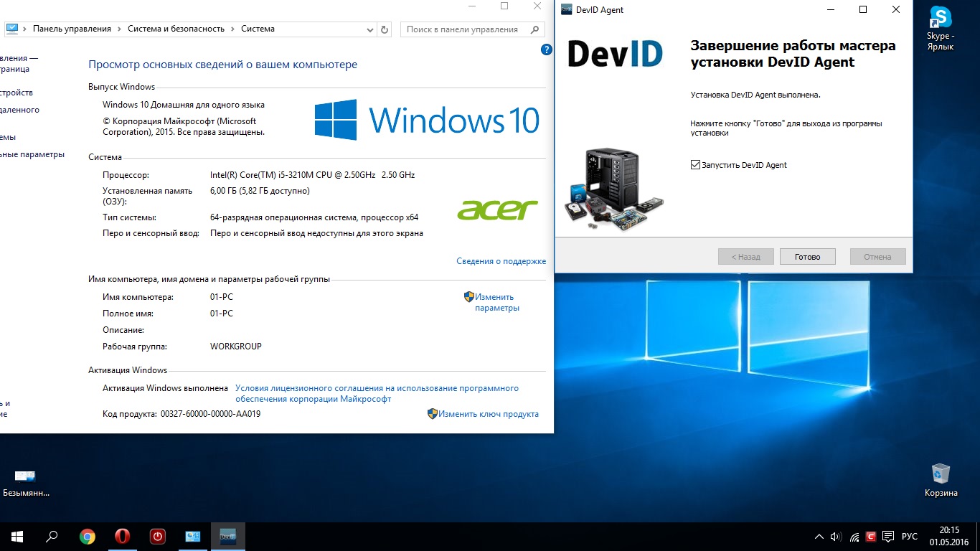Image resolution: width=980 pixels, height=551 pixels.
Task: Click the volume speaker icon in tray
Action: [836, 537]
